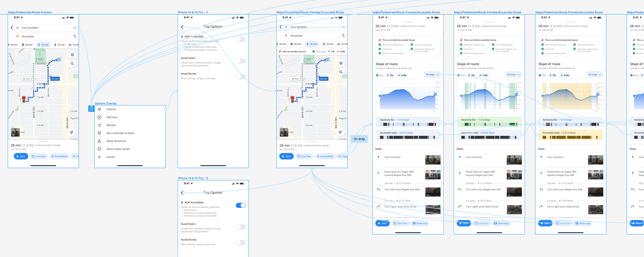Click Share directions icon in Options Overlay
Image resolution: width=644 pixels, height=257 pixels.
click(x=99, y=141)
